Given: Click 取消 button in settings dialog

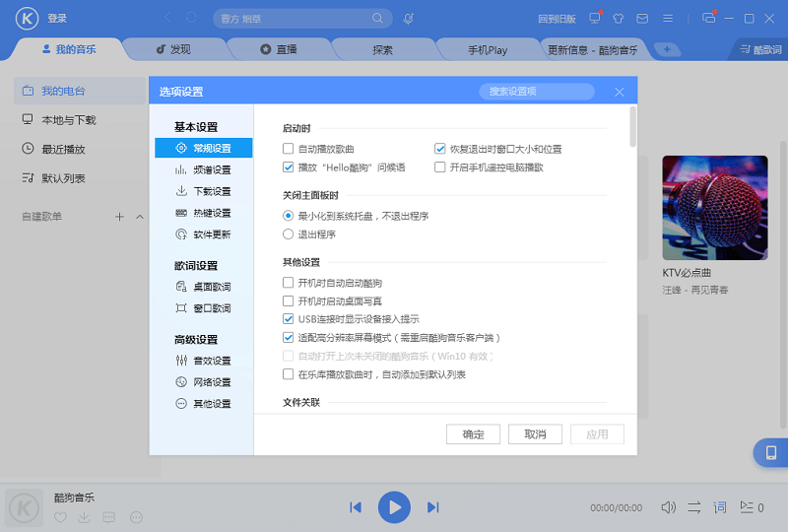Looking at the screenshot, I should 535,433.
